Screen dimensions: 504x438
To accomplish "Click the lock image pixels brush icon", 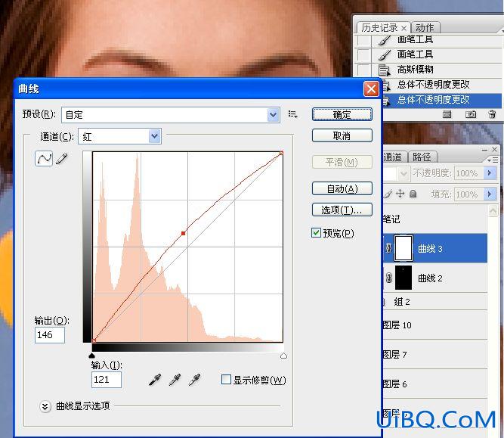I will 388,194.
